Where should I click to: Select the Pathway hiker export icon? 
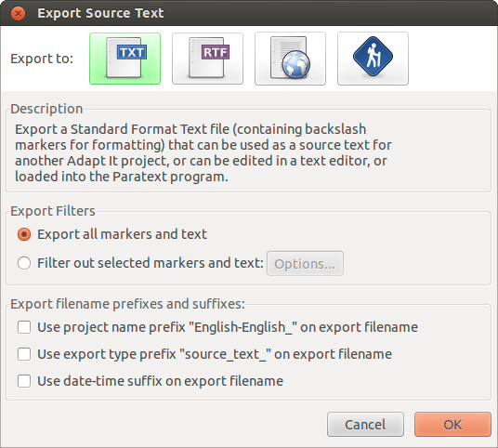tap(373, 59)
